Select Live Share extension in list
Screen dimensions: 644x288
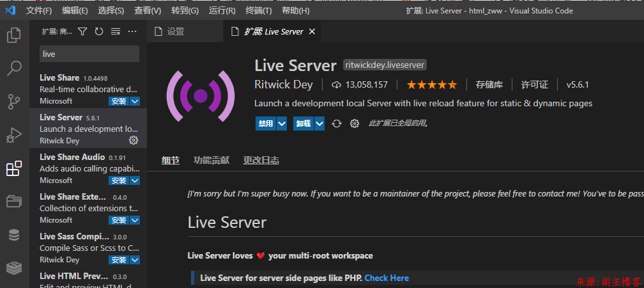pos(88,90)
